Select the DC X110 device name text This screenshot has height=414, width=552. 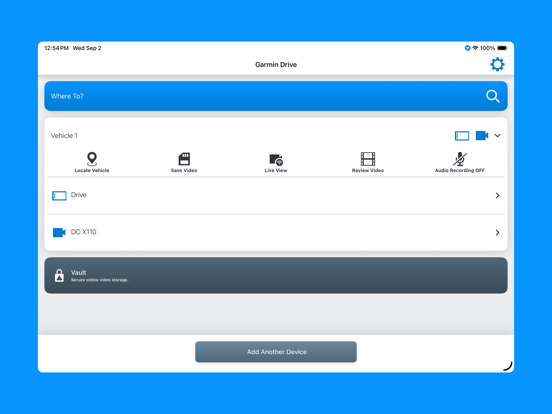83,232
